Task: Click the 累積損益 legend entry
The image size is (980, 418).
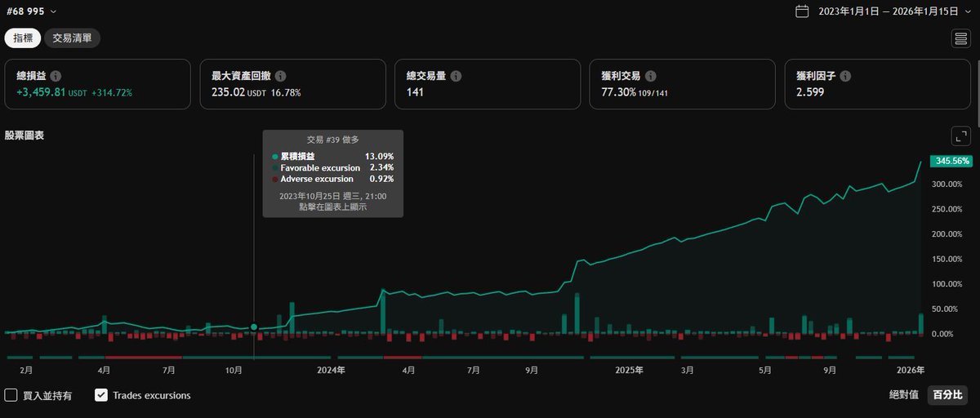Action: (297, 156)
